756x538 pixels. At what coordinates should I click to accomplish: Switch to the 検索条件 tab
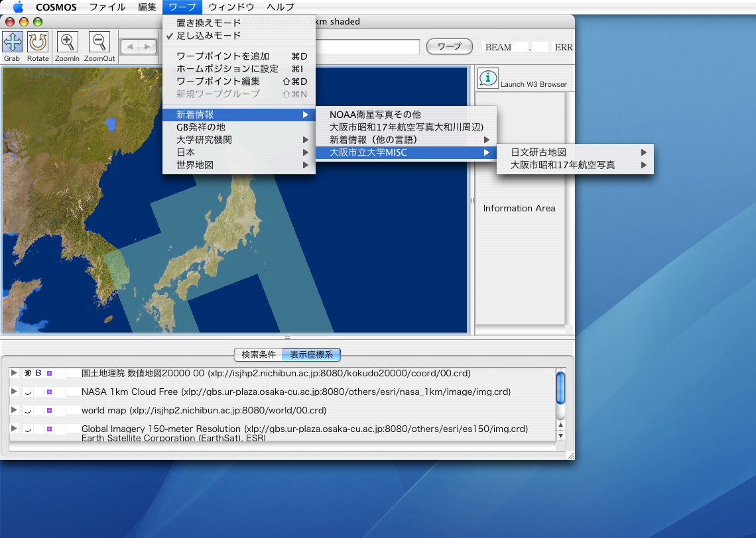pos(259,354)
